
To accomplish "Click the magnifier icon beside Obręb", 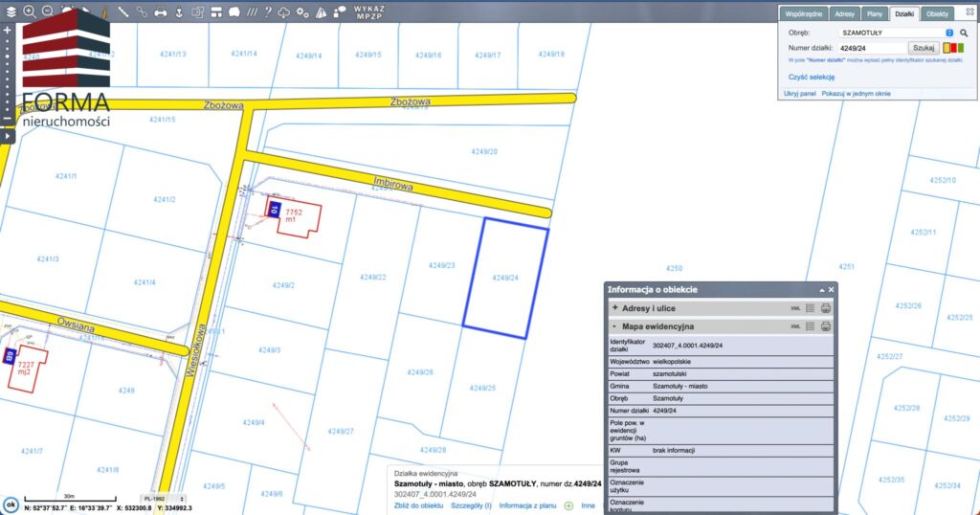I will (964, 33).
